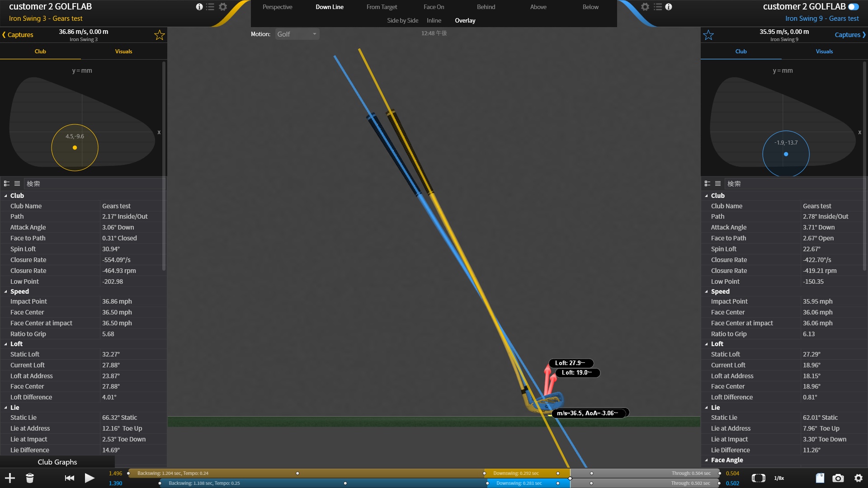Screen dimensions: 868x488
Task: Favorite the left capture with yellow star
Action: coord(159,35)
